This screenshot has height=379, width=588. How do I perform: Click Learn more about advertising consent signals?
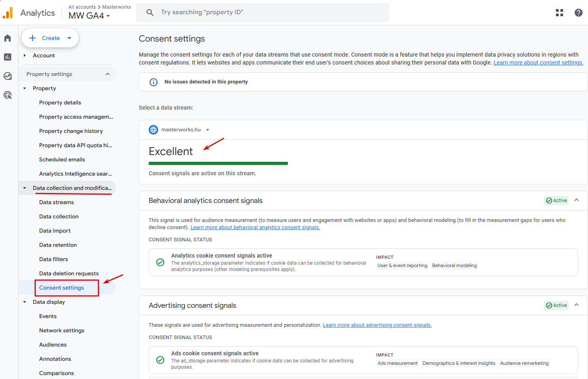[377, 325]
